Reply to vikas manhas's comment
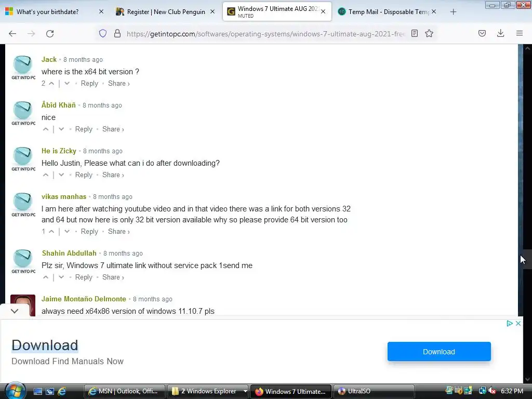 coord(89,232)
